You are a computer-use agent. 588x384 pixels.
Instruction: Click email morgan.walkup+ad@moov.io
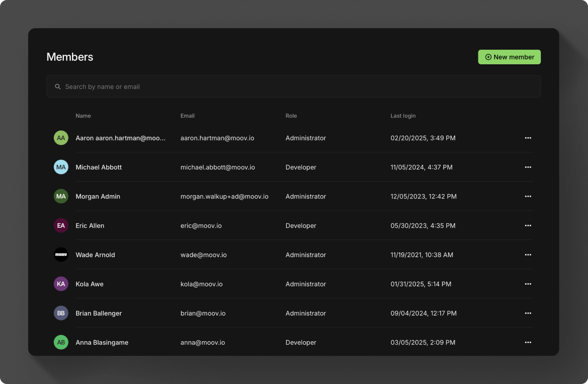pos(224,196)
